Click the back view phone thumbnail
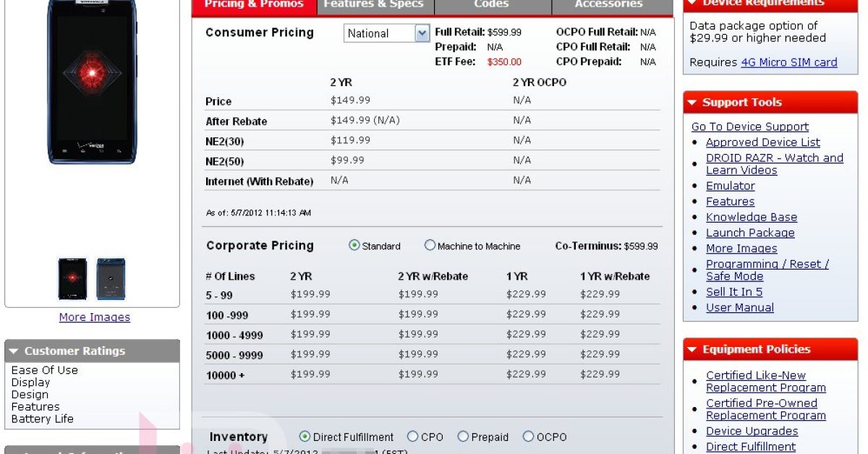The width and height of the screenshot is (868, 454). (111, 278)
